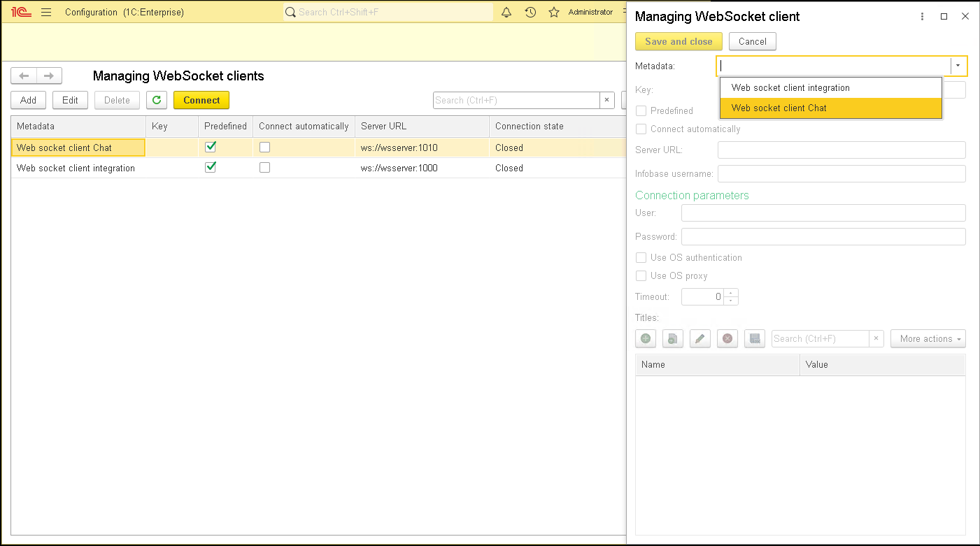Clear the Titles search field

pos(876,338)
